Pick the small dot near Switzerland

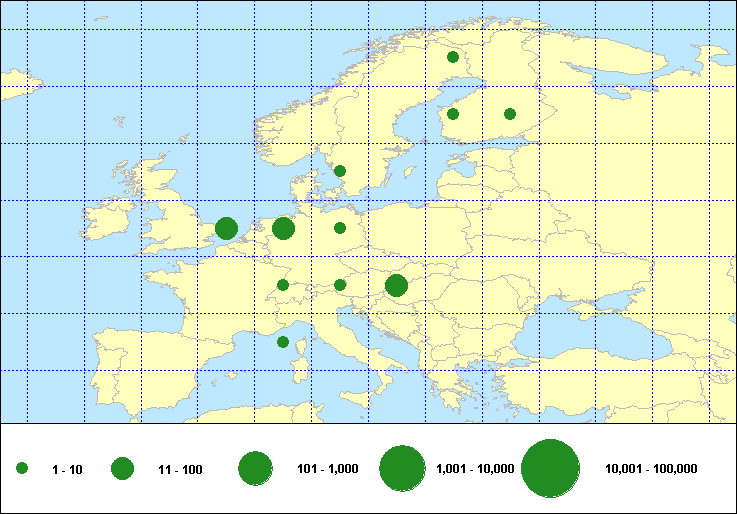283,285
